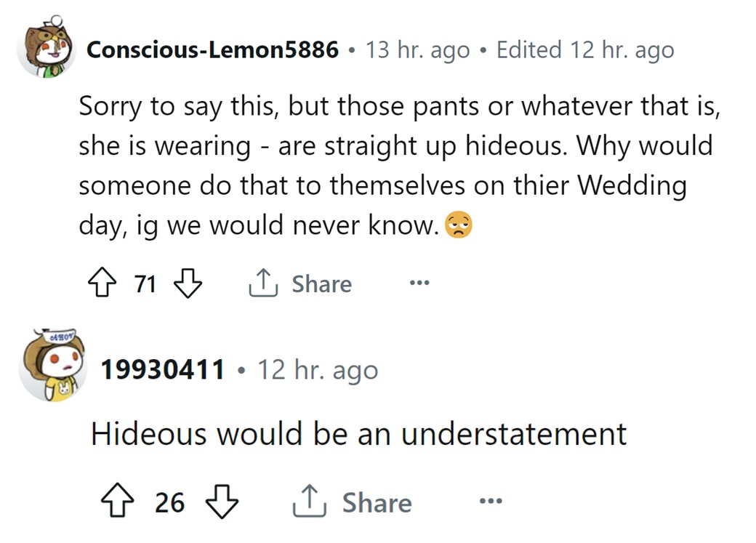
Task: Share the comment about hideous pants
Action: click(299, 283)
